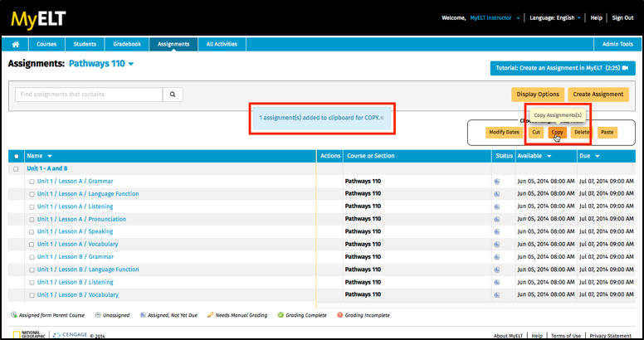Click status icon for Lesson A / Speaking
Viewport: 644px width, 340px height.
click(x=497, y=232)
